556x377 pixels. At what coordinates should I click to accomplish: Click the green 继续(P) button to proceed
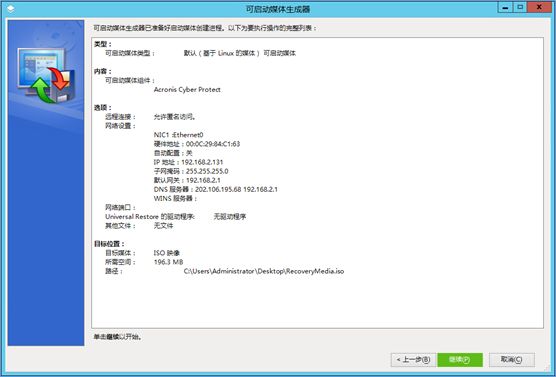(x=460, y=360)
